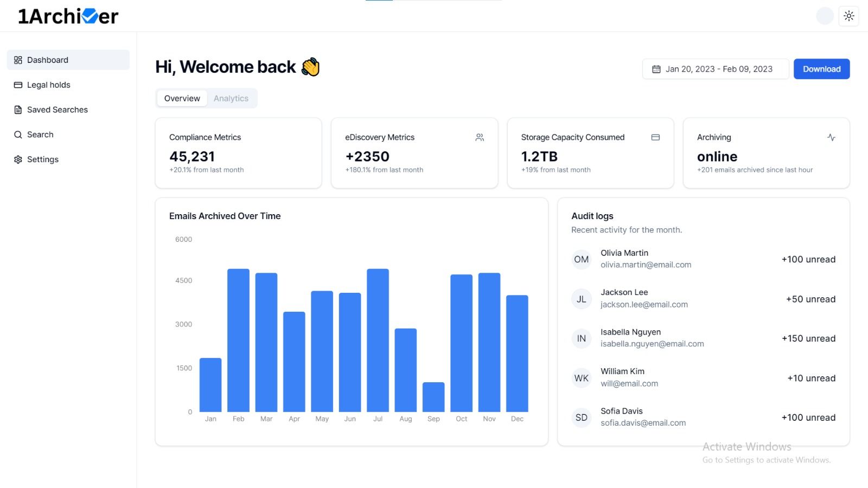The width and height of the screenshot is (868, 488).
Task: Click the SD avatar for Sofia Davis
Action: (582, 418)
